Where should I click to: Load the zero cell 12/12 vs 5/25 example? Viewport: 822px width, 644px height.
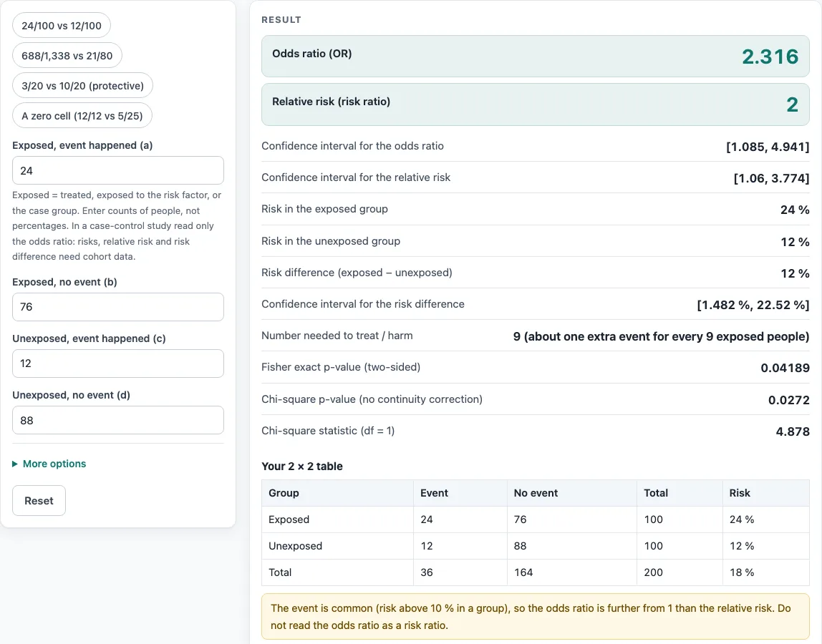82,116
